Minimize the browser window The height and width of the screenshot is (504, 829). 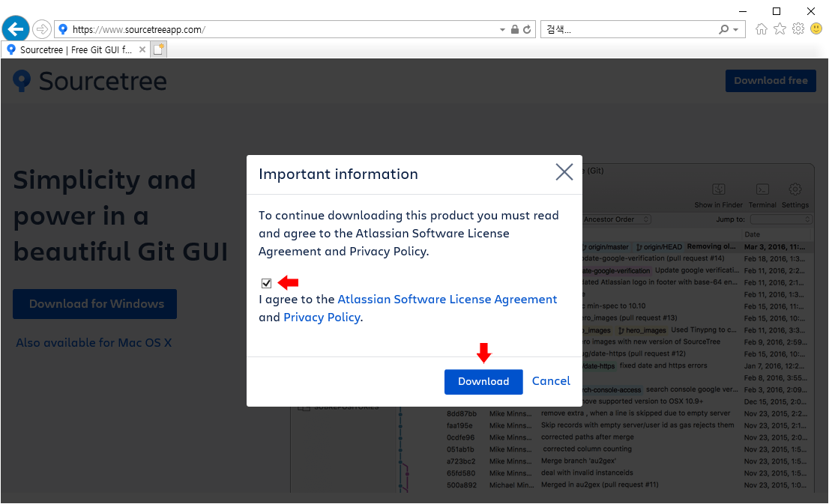[x=743, y=11]
